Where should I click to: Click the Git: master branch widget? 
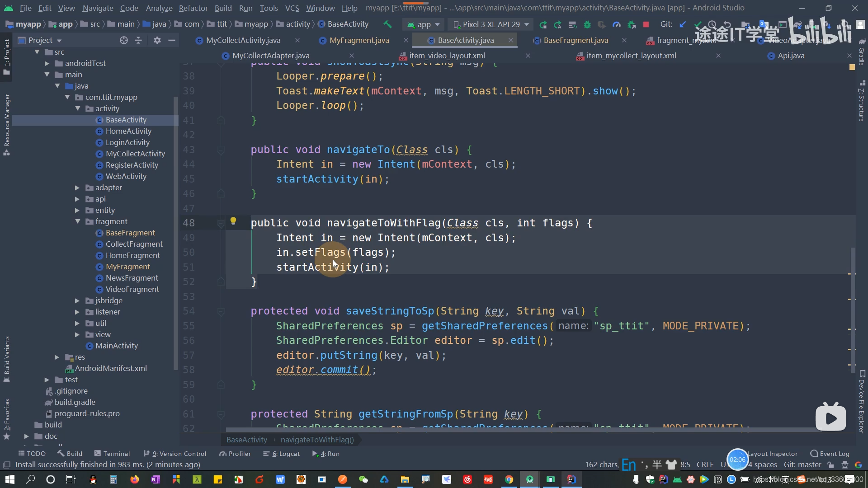tap(802, 465)
